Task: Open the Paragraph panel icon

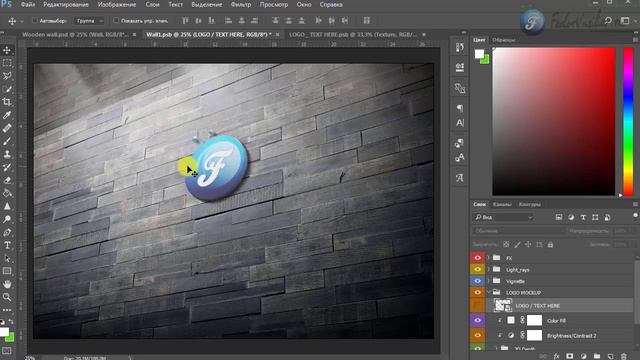Action: click(x=460, y=108)
